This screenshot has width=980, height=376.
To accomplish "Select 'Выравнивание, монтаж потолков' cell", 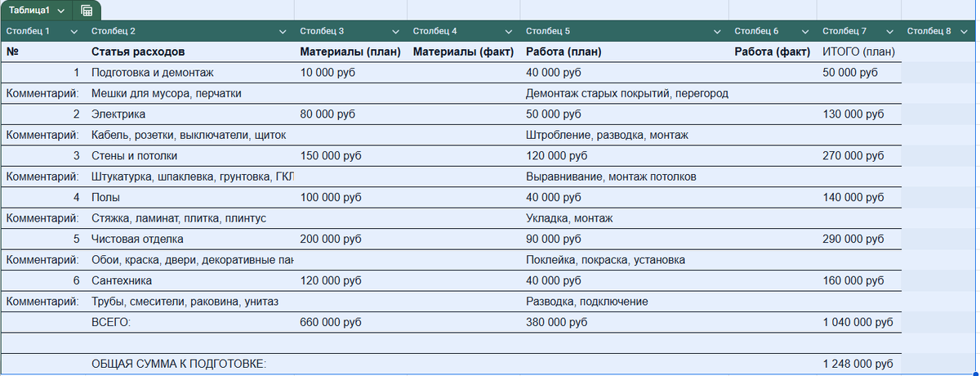I will 625,177.
